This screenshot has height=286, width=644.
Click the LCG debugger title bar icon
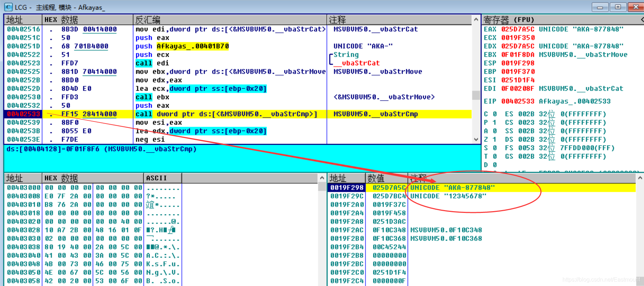click(8, 7)
